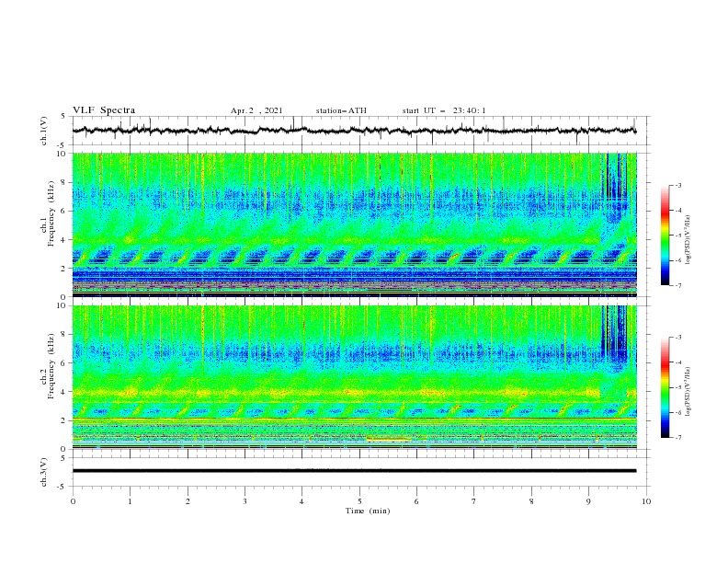Click the "VLF Spectra" title text

(104, 110)
